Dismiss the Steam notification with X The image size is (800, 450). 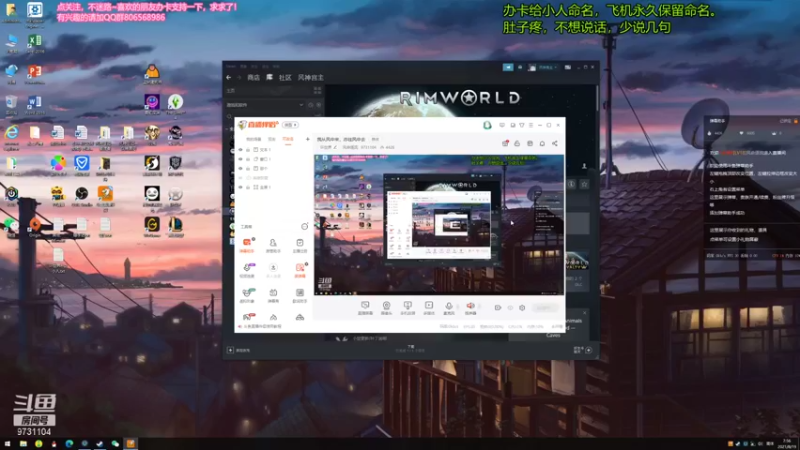tap(585, 313)
